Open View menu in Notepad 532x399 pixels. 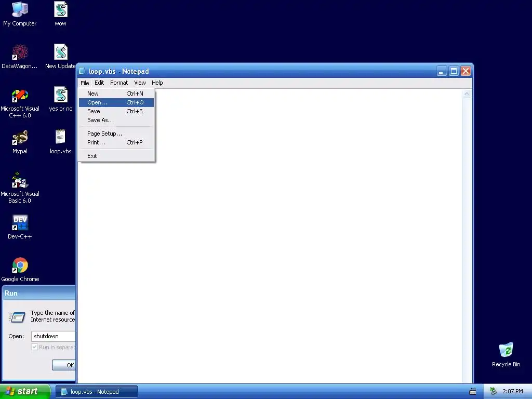140,83
